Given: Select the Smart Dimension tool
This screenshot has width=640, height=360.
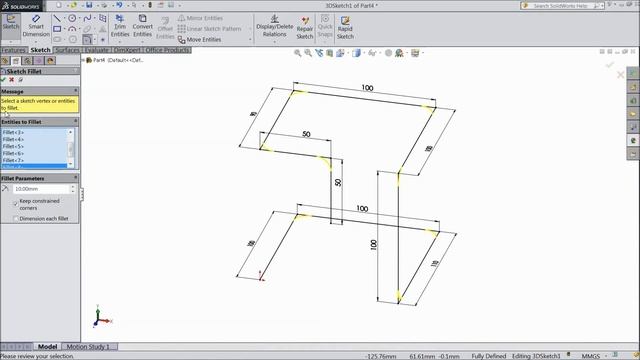Looking at the screenshot, I should point(36,25).
